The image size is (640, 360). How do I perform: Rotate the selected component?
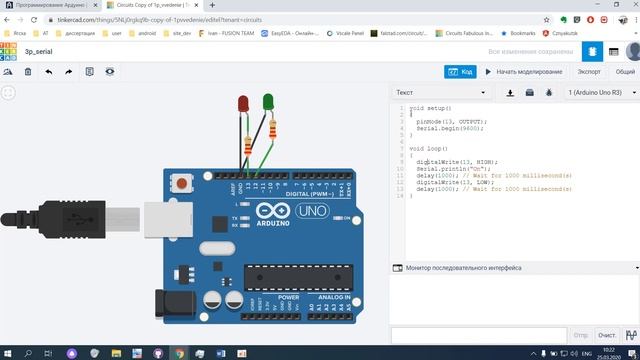tap(8, 72)
